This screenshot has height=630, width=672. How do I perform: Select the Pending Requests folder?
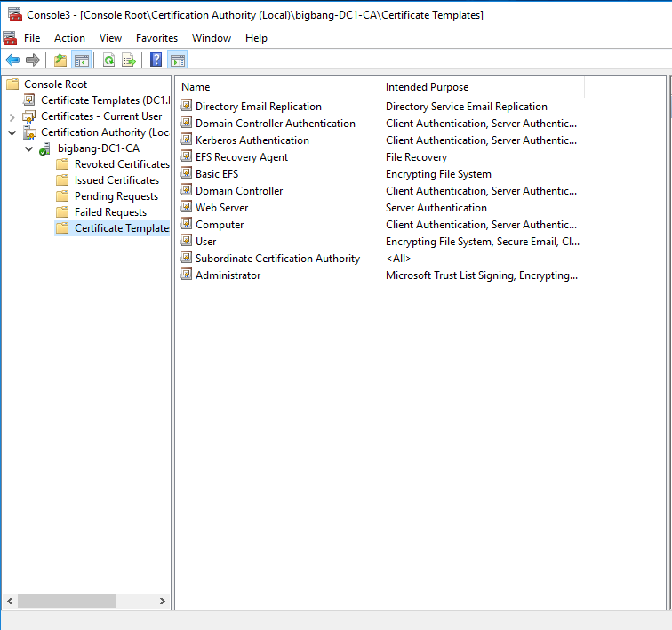click(x=116, y=196)
